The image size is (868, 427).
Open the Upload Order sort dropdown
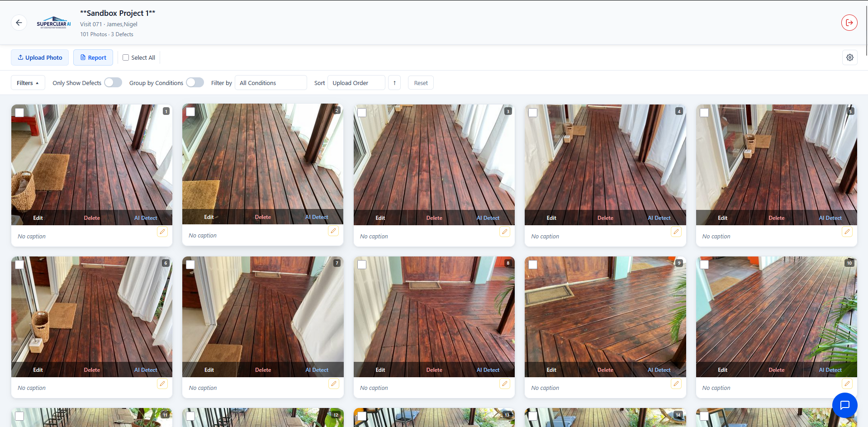pyautogui.click(x=356, y=83)
